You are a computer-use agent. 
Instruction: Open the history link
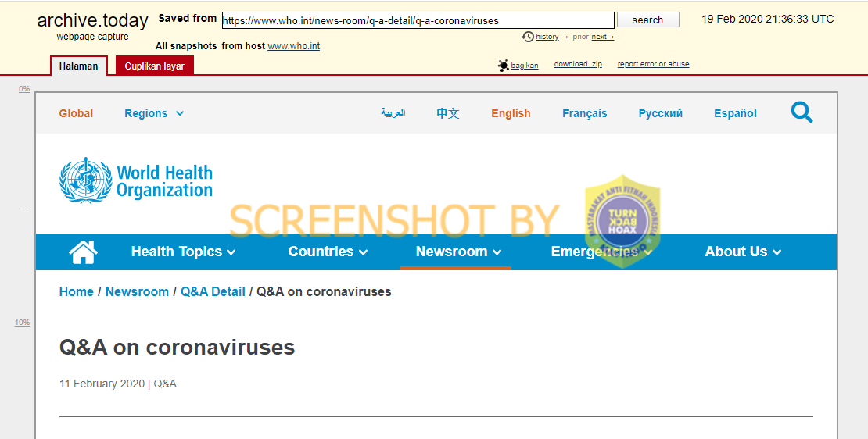547,37
